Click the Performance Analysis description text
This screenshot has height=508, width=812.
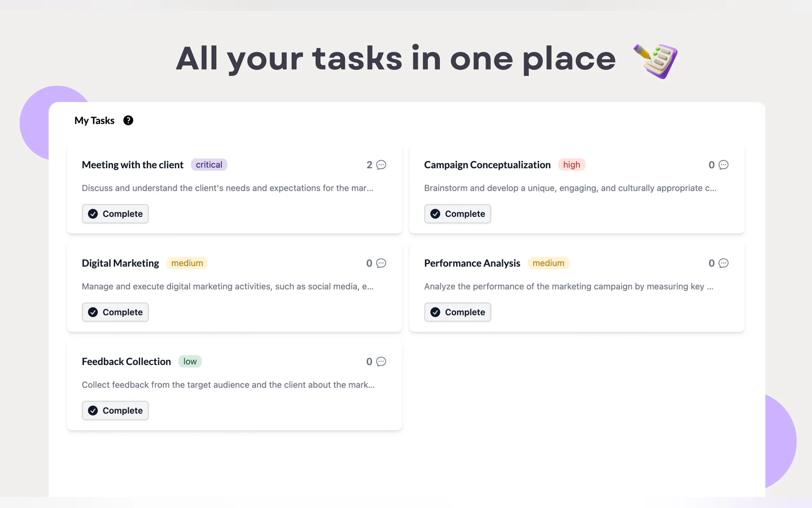point(568,286)
